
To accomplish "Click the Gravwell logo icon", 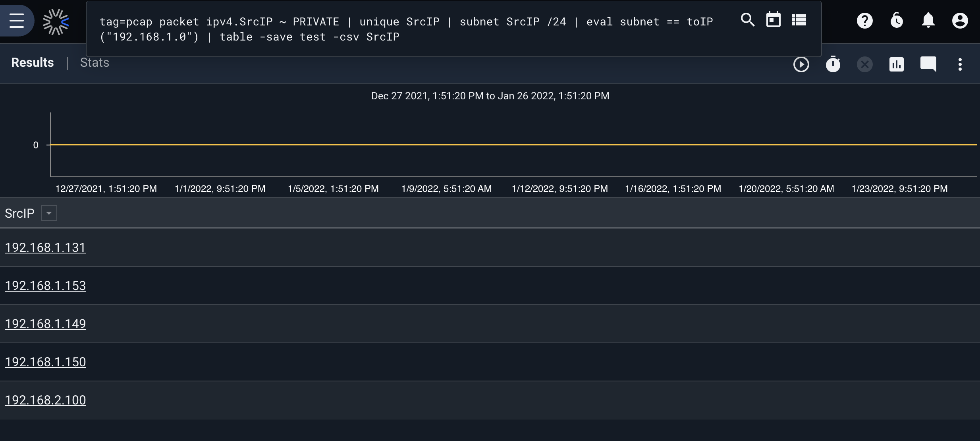I will (56, 22).
